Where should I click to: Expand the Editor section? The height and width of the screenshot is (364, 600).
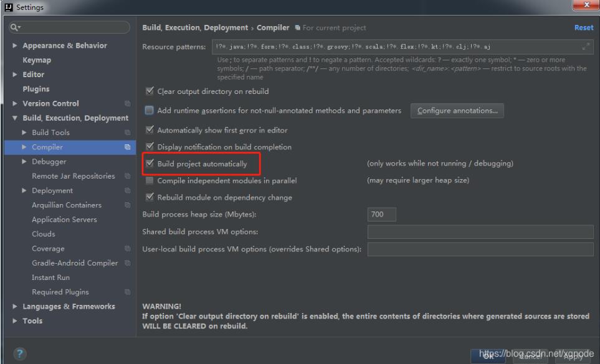click(14, 75)
